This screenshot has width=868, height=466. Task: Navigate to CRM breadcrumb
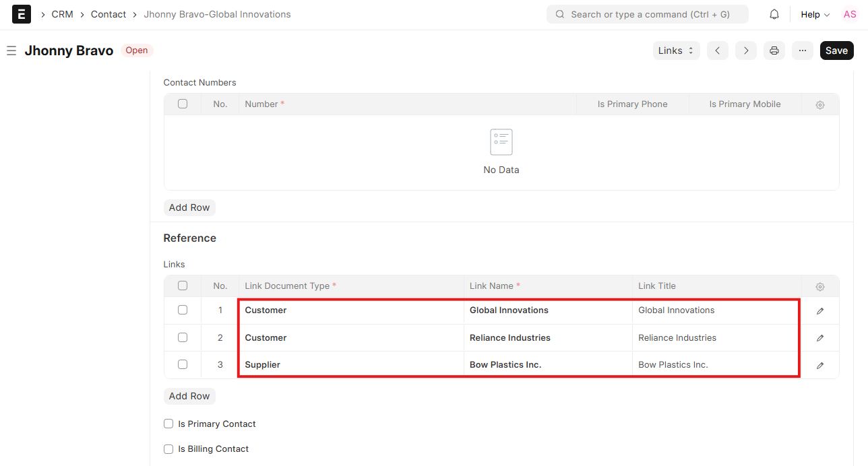pos(62,14)
